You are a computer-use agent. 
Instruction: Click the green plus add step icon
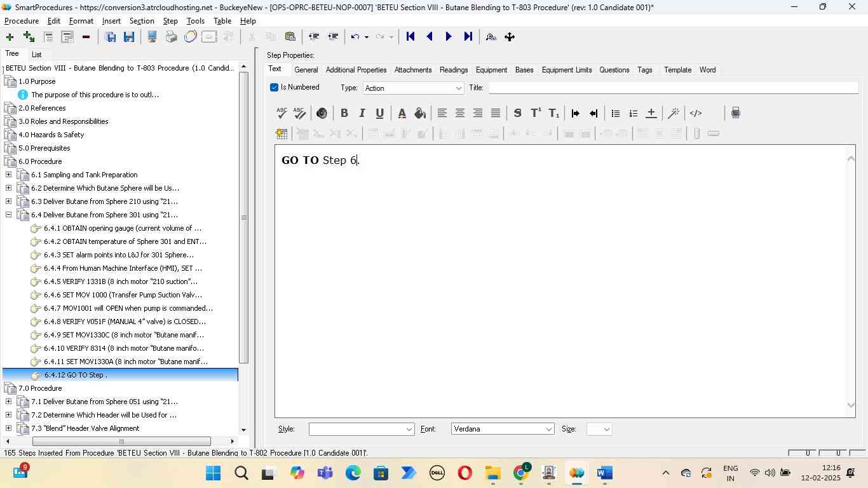click(10, 37)
